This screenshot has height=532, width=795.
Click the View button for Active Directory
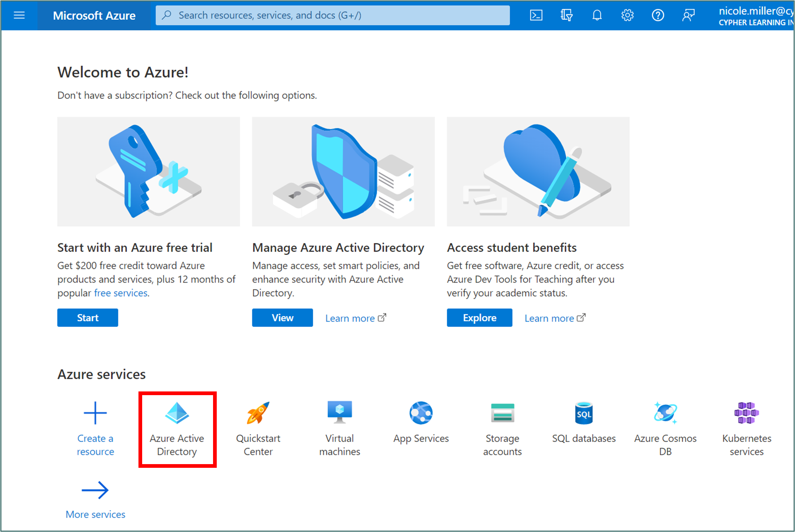pyautogui.click(x=282, y=318)
